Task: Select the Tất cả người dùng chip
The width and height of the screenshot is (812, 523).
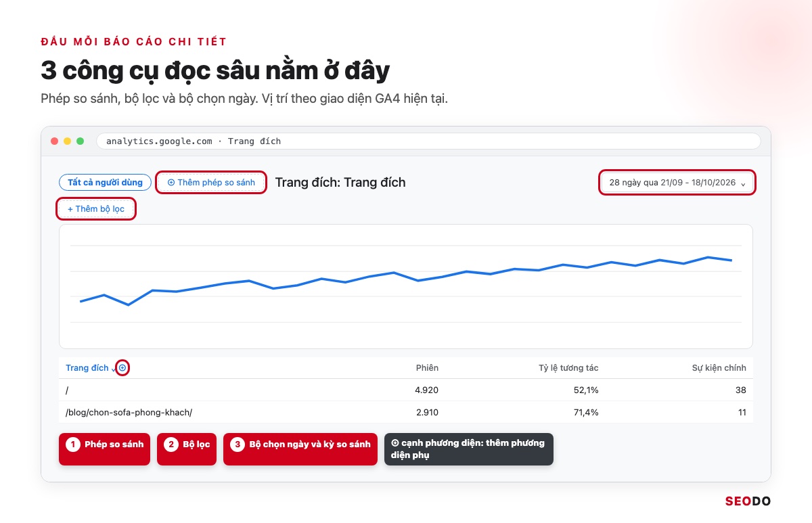Action: coord(105,183)
